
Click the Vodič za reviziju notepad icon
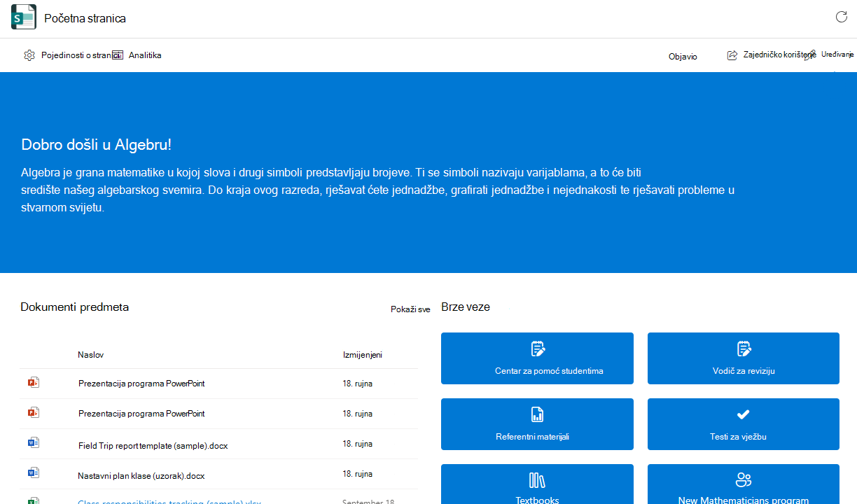point(744,349)
